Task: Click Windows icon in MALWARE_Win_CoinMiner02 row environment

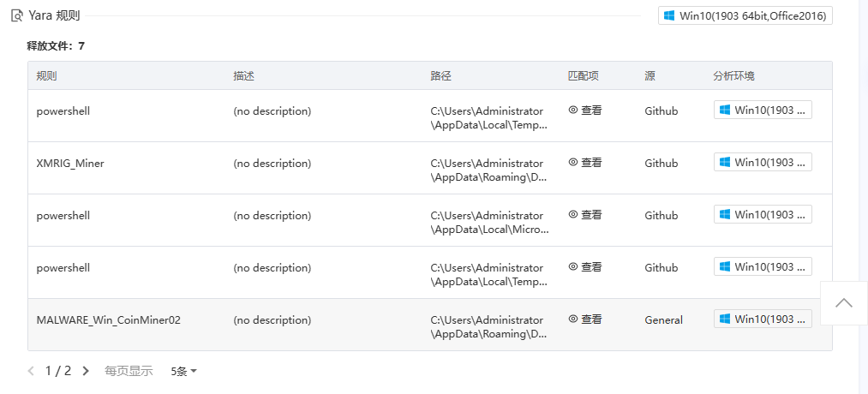Action: point(725,319)
